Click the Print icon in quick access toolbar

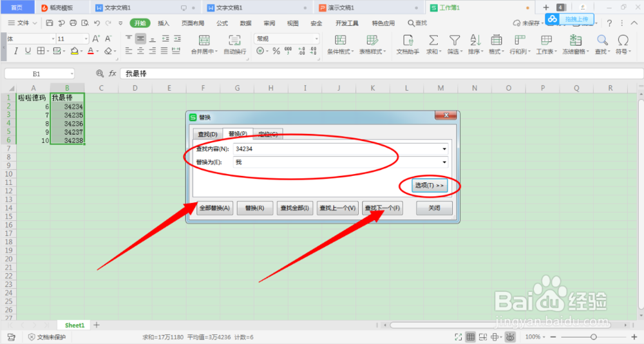73,23
